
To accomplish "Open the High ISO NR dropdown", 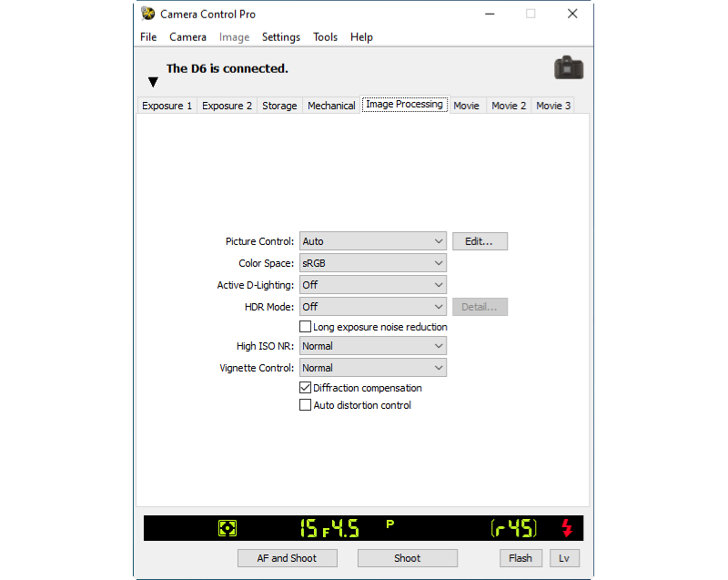I will 373,346.
